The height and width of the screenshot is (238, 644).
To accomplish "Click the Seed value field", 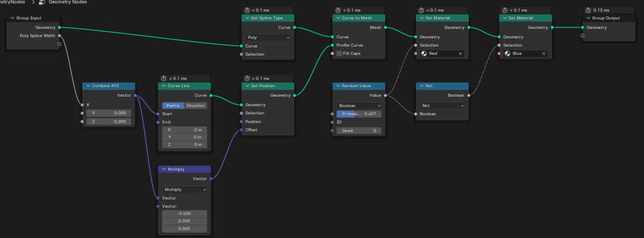I will tap(359, 131).
